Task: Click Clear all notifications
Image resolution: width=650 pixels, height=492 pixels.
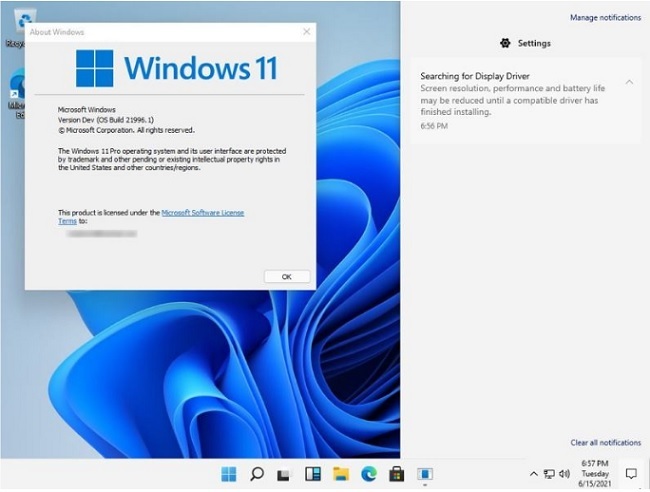Action: coord(606,442)
